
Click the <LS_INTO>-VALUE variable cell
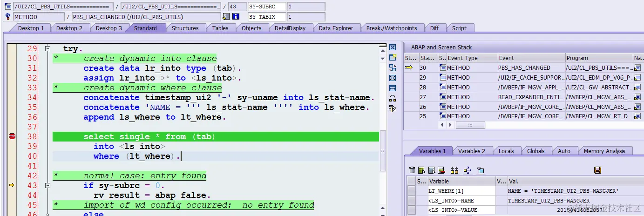461,210
